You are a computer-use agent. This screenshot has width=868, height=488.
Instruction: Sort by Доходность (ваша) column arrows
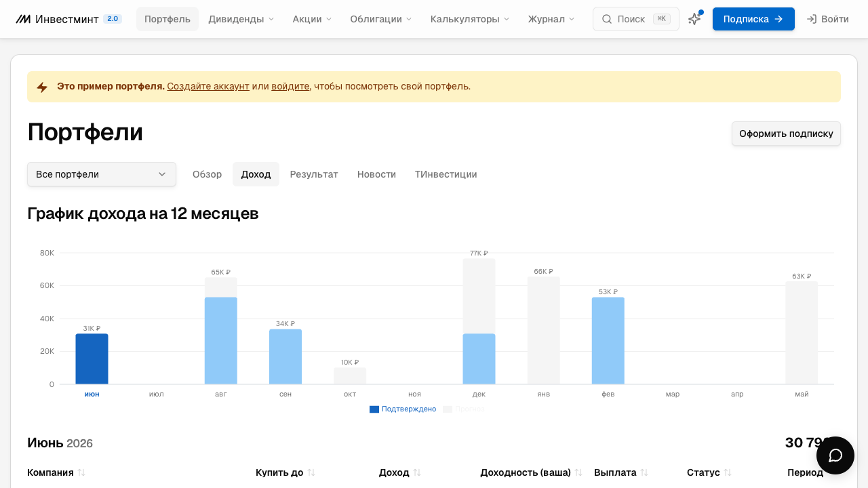[578, 472]
